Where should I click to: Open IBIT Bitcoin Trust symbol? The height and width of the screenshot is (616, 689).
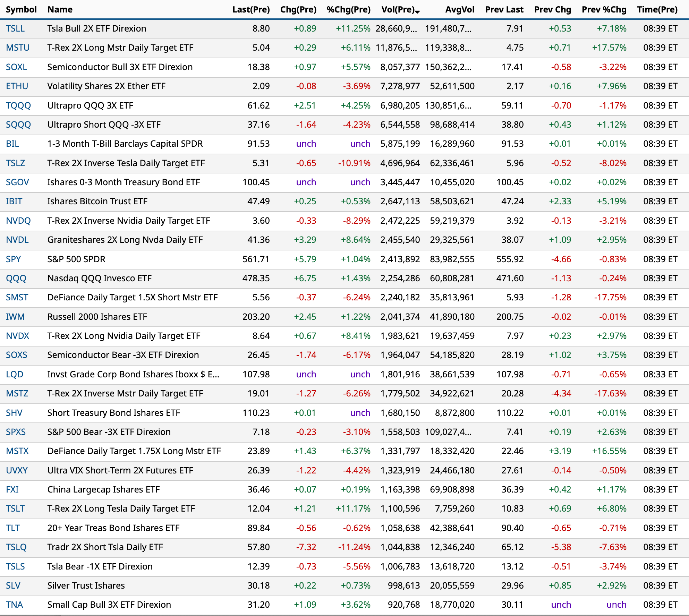click(x=14, y=202)
